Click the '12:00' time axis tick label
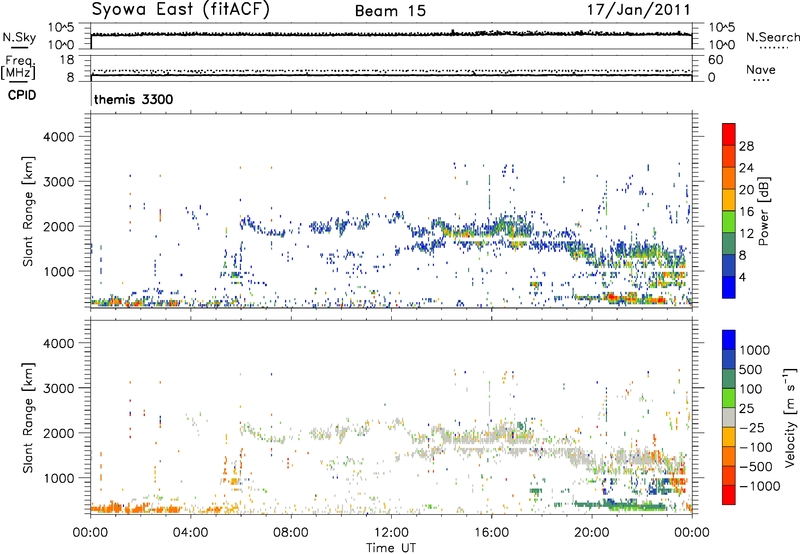Viewport: 800px width, 554px height. pyautogui.click(x=391, y=533)
